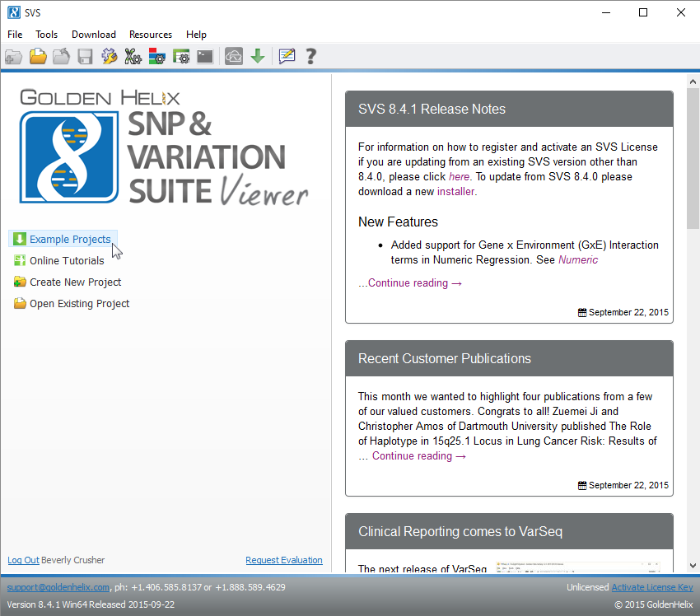Open the script console terminal icon
Screen dimensions: 700x616
click(x=204, y=56)
